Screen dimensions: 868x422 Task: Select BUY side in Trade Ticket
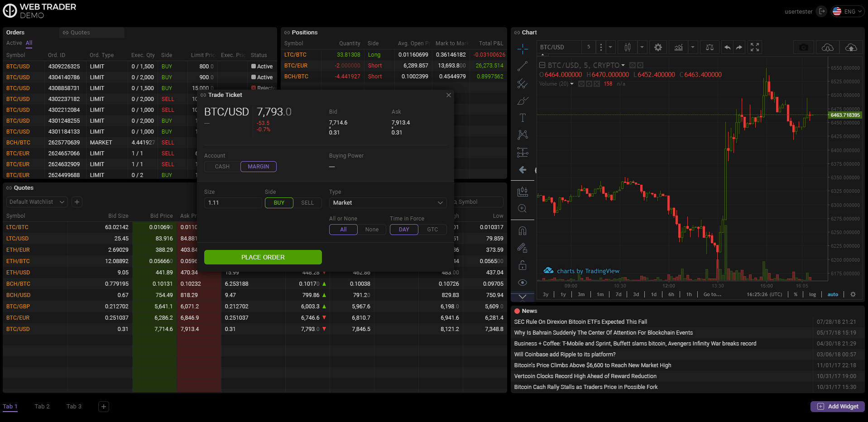tap(279, 203)
